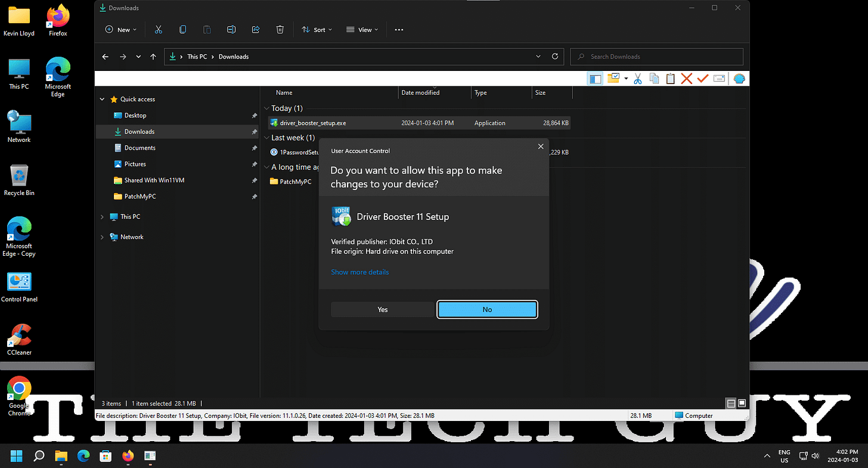Click This PC in address bar breadcrumb

pyautogui.click(x=197, y=57)
